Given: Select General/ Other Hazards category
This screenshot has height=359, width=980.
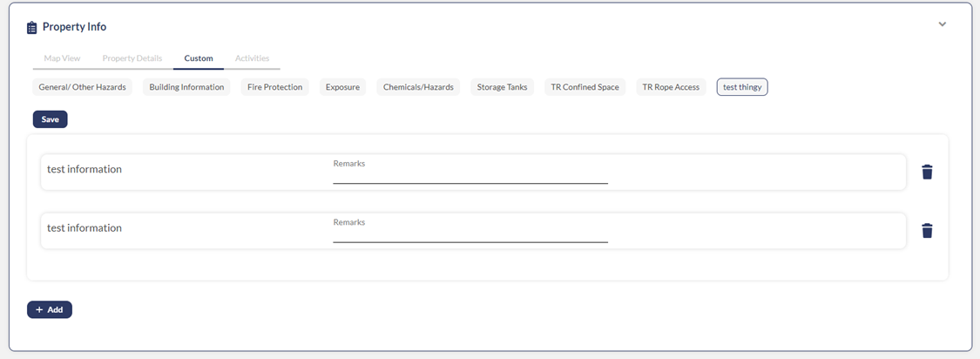Looking at the screenshot, I should [x=83, y=87].
